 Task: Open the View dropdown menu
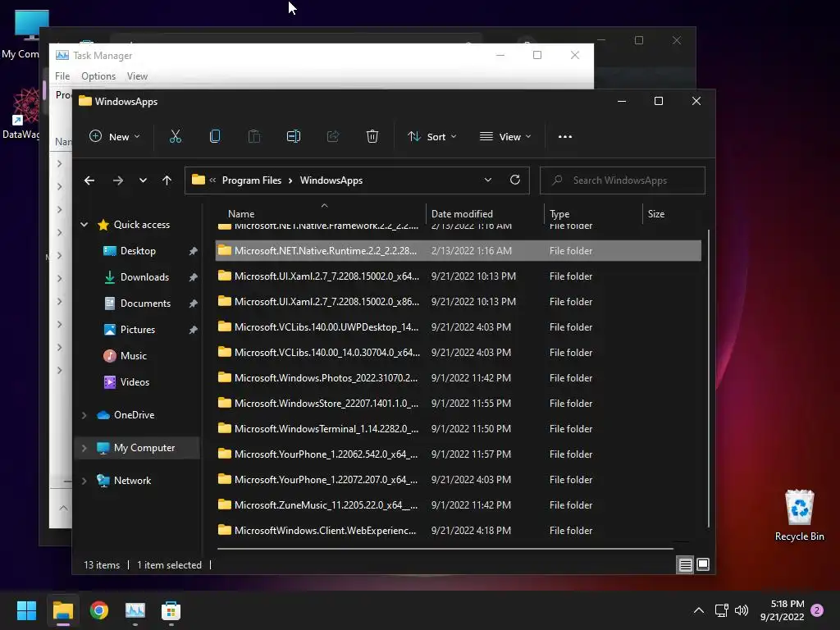click(505, 137)
